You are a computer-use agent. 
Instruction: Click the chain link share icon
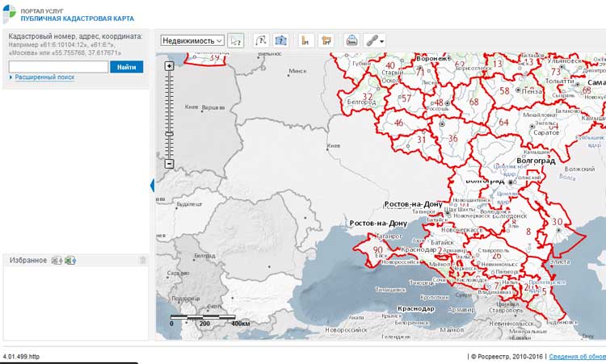click(x=372, y=40)
